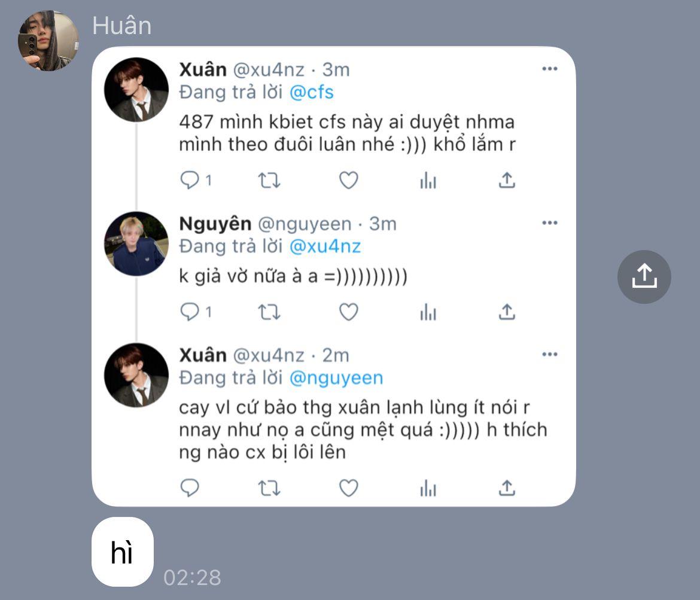This screenshot has height=600, width=700.
Task: Reply to Nguyên's tweet
Action: [x=190, y=312]
